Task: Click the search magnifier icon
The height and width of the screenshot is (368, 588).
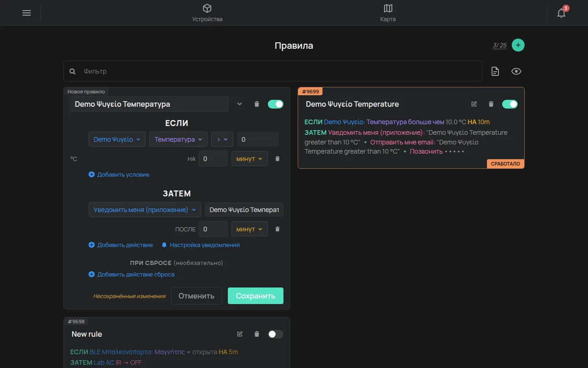Action: click(73, 71)
